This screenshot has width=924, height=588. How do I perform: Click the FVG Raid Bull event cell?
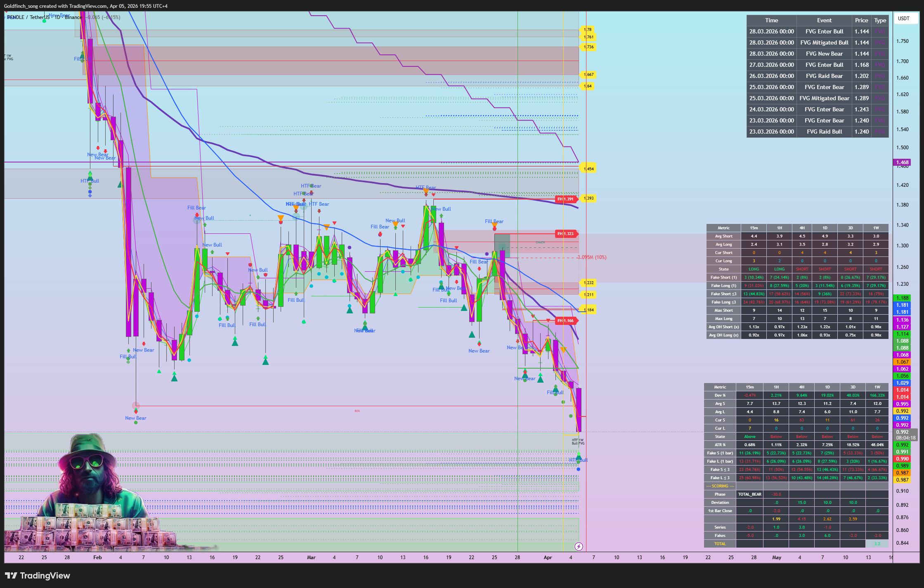824,132
